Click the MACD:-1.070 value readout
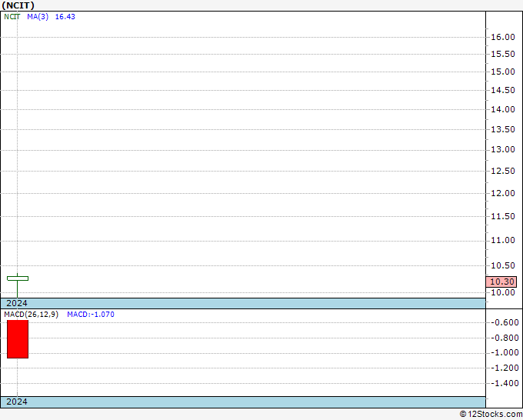The width and height of the screenshot is (523, 420). tap(91, 315)
